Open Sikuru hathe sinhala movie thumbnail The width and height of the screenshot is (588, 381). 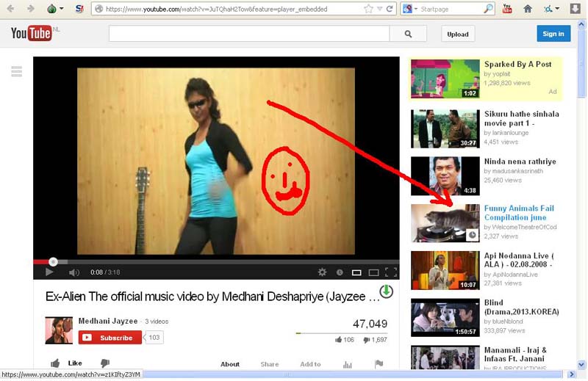coord(445,129)
